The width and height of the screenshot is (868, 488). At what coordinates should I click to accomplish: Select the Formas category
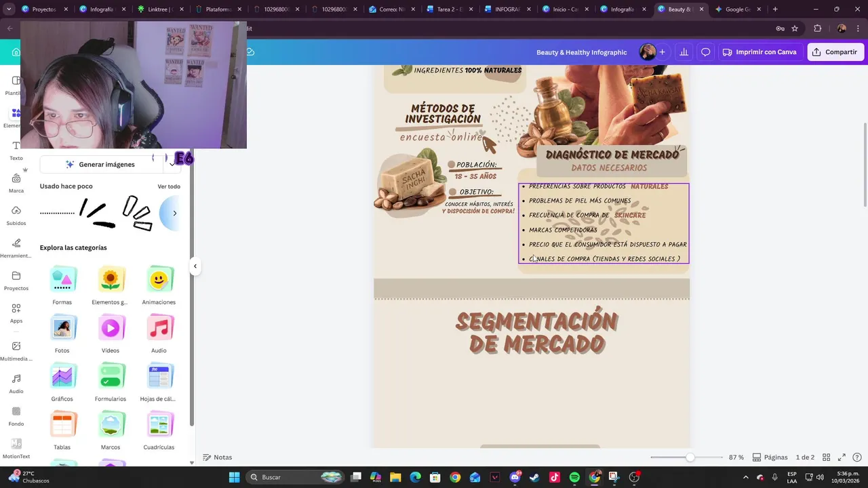(62, 285)
